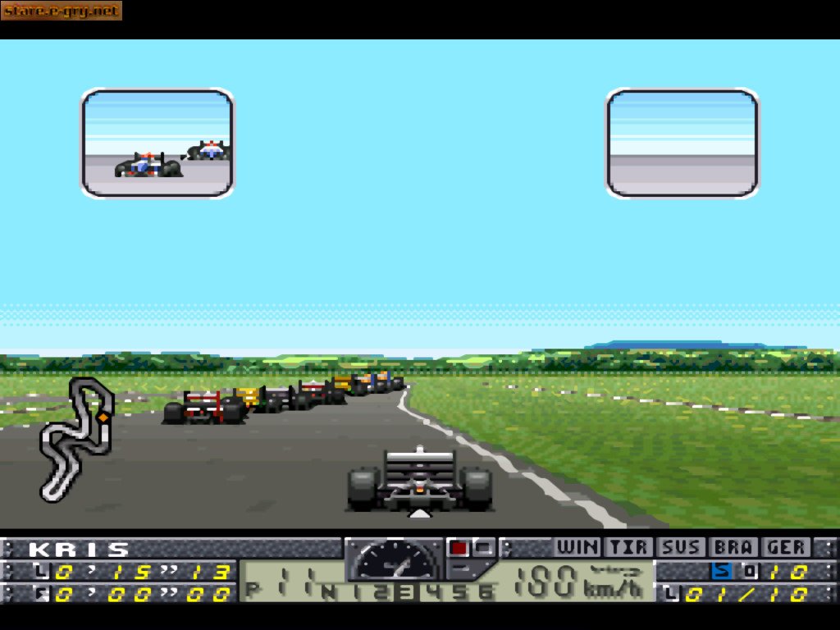The image size is (840, 630).
Task: Click the 180 km/h speed readout
Action: point(578,582)
